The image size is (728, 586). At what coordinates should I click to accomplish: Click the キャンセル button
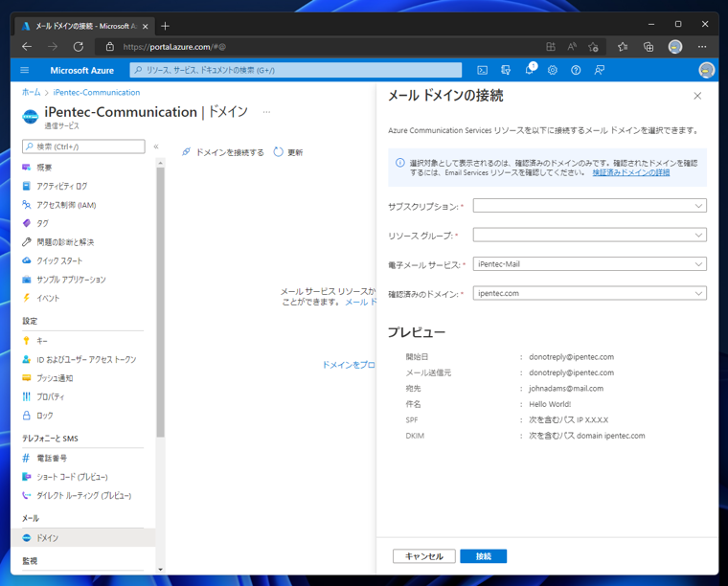point(424,556)
